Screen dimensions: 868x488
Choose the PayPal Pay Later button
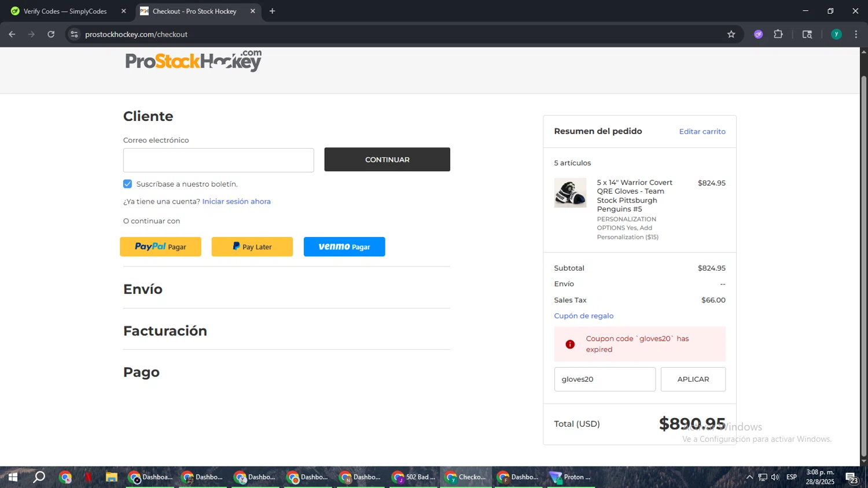(252, 246)
